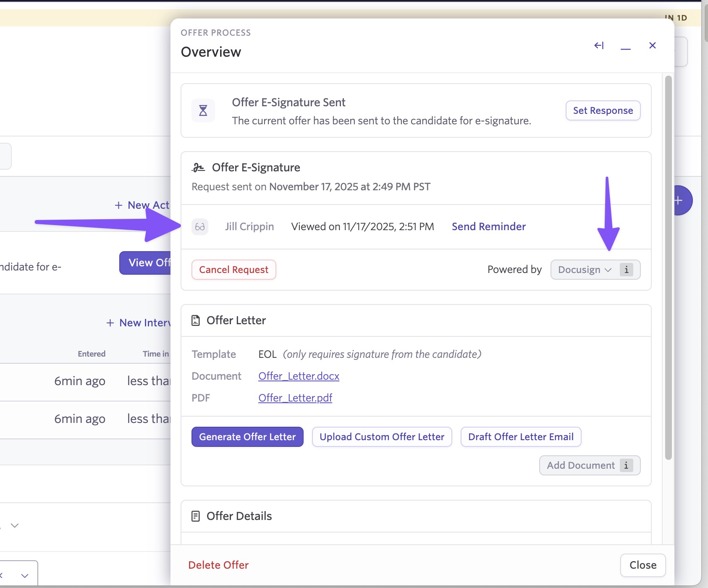This screenshot has height=588, width=708.
Task: Click the Send Reminder link
Action: point(488,227)
